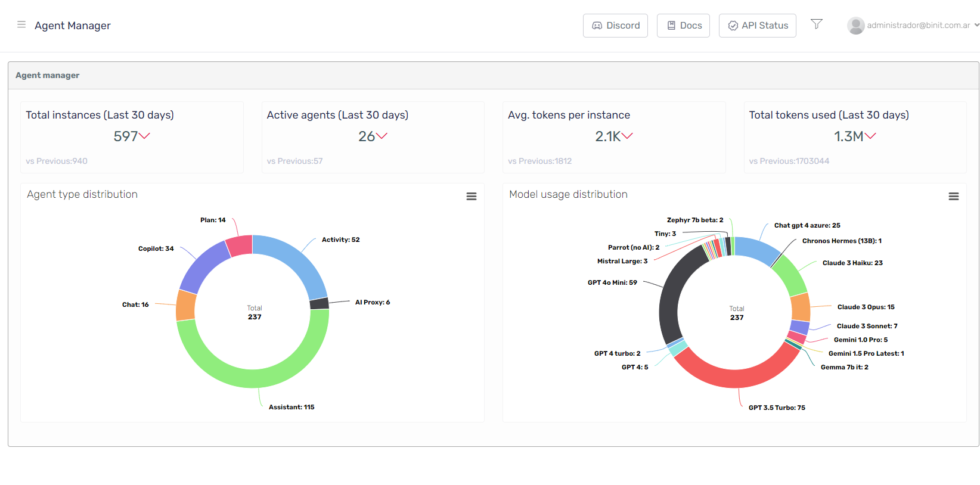This screenshot has width=980, height=485.
Task: Click the 'vs Previous:1703044' text
Action: (789, 161)
